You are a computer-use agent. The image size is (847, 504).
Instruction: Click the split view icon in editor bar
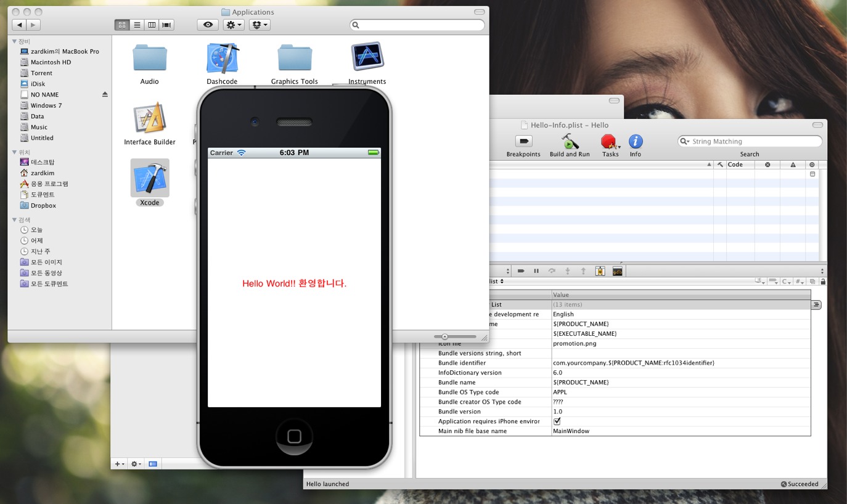[x=813, y=282]
